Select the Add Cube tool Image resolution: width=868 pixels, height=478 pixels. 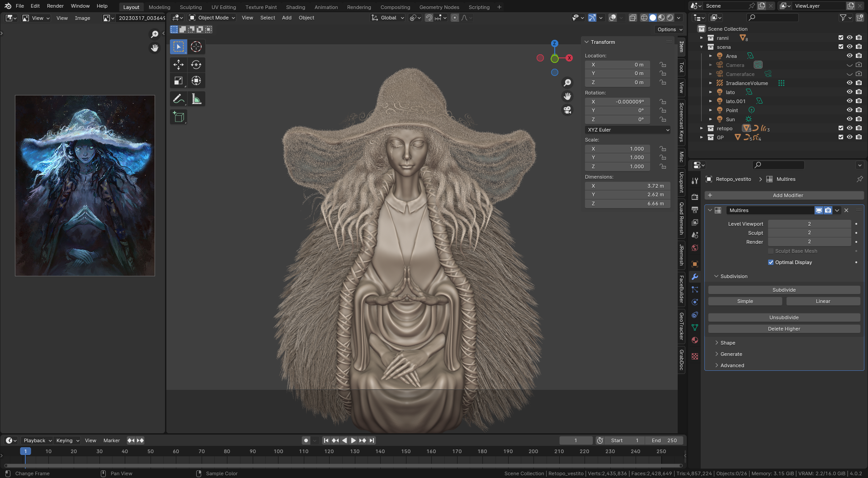(179, 117)
